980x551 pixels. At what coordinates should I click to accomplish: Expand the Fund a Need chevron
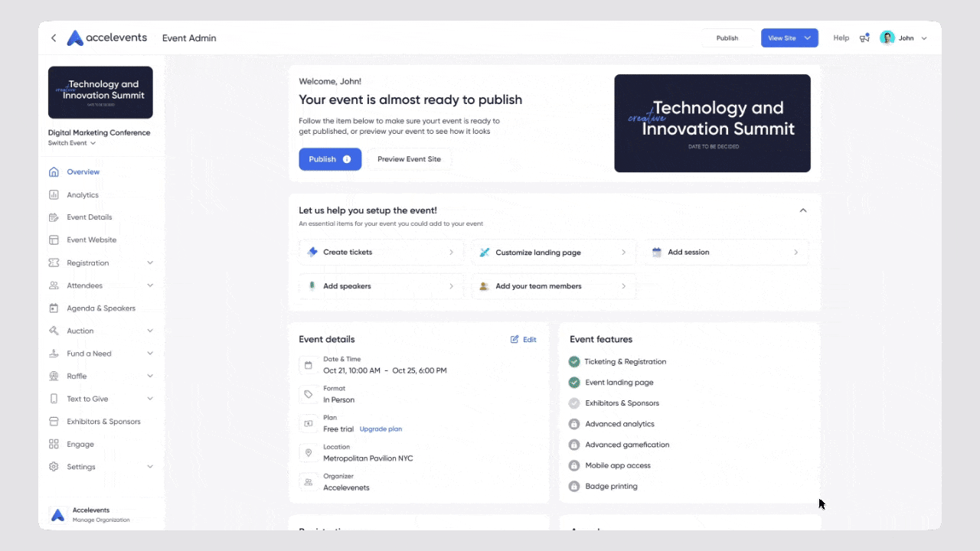pos(150,354)
